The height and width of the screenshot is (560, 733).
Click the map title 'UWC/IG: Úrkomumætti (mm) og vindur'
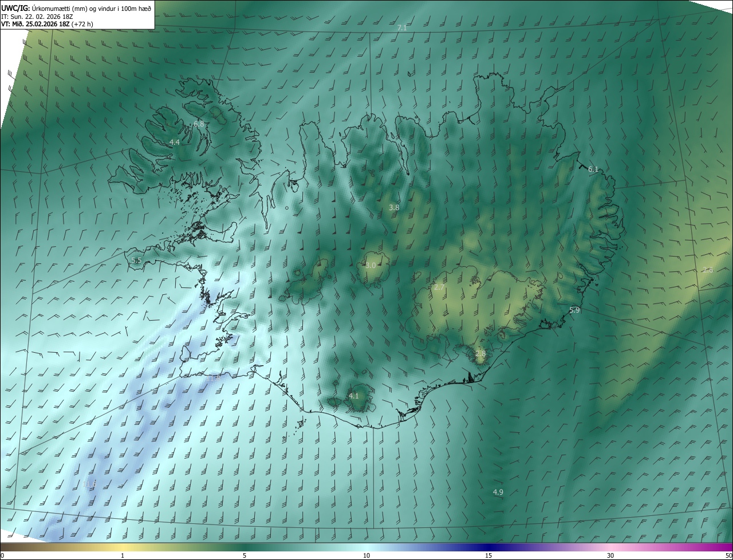click(x=76, y=8)
